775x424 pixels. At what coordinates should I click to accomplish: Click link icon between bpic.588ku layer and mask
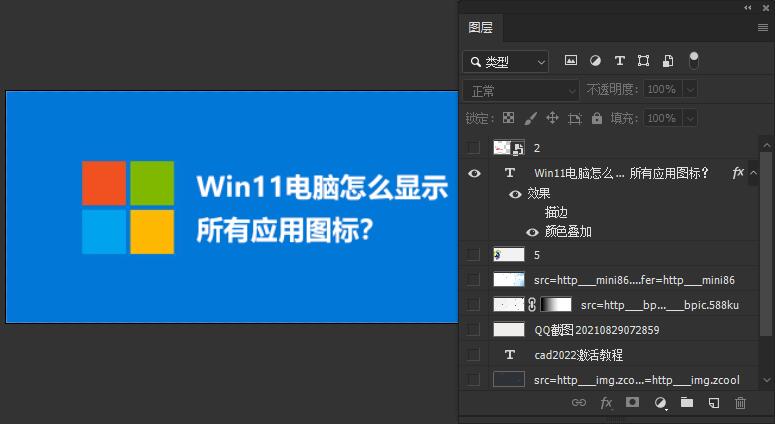tap(532, 304)
